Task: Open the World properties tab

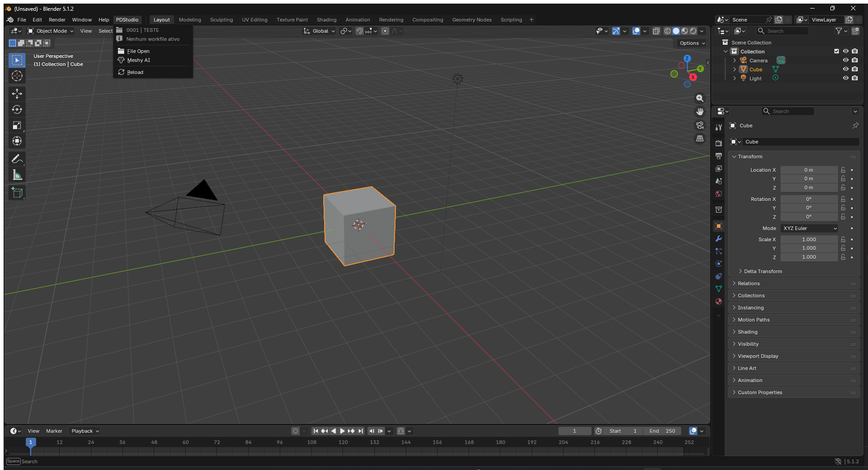Action: [x=719, y=194]
